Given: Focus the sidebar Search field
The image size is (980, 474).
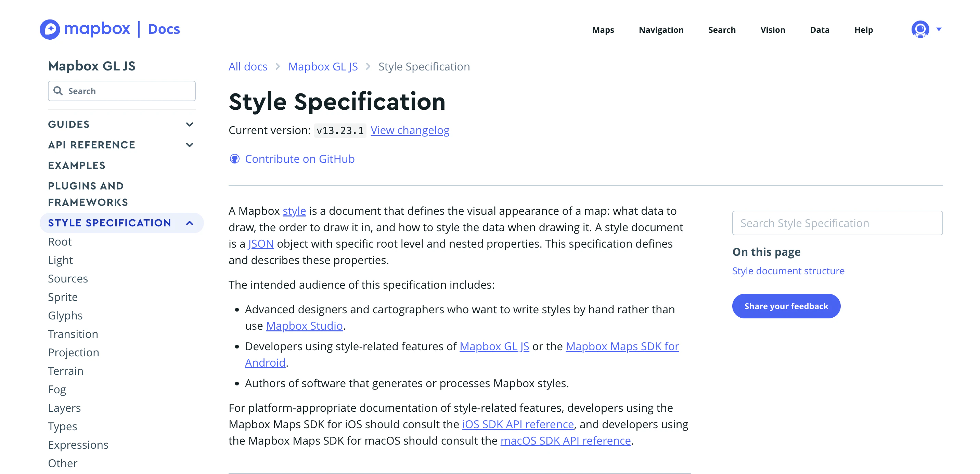Looking at the screenshot, I should pyautogui.click(x=122, y=91).
